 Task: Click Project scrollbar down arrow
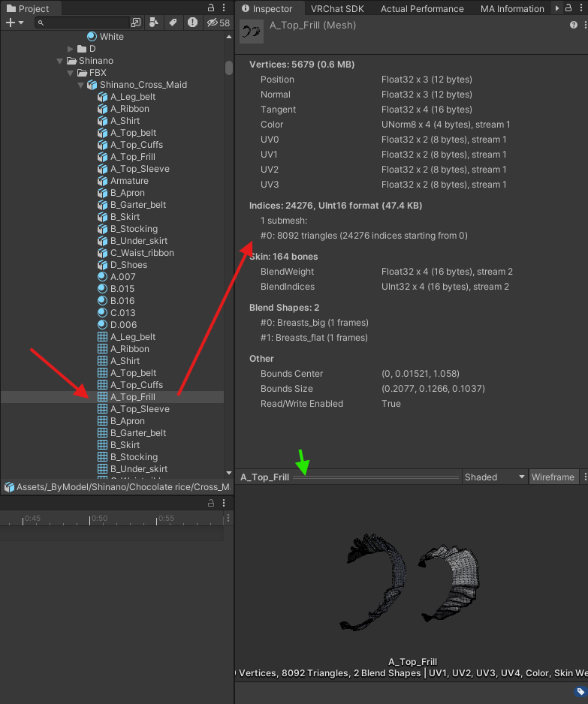(229, 473)
